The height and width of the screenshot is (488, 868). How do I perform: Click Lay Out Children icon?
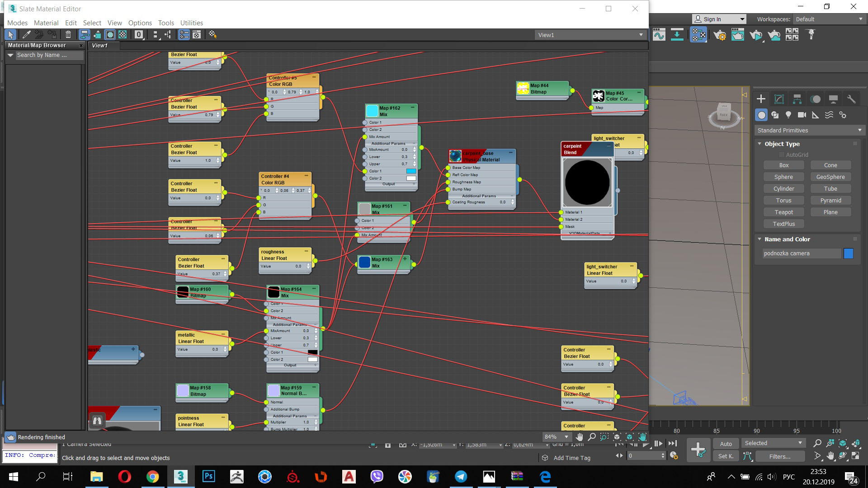pos(168,35)
